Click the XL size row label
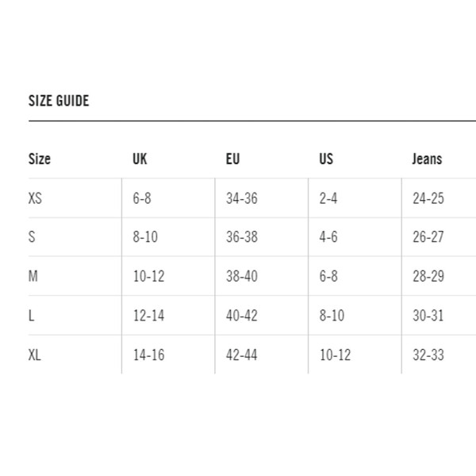The height and width of the screenshot is (476, 476). click(x=35, y=355)
